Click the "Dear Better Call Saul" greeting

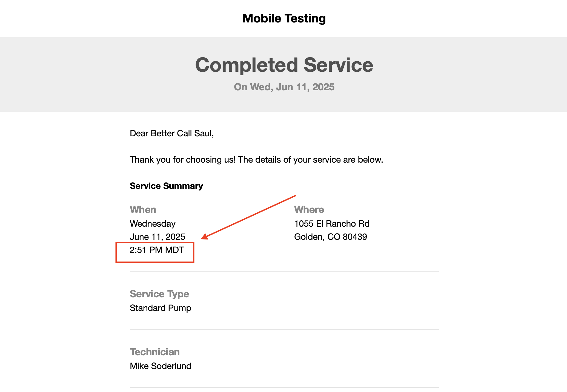[x=172, y=133]
